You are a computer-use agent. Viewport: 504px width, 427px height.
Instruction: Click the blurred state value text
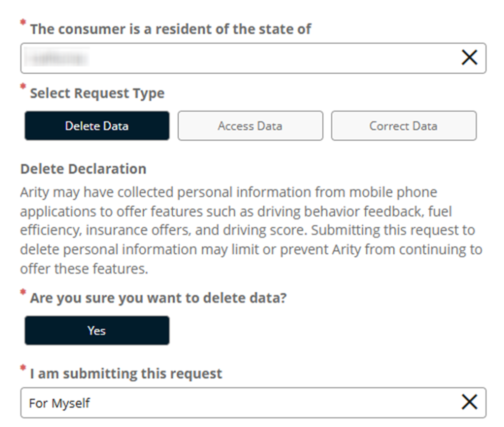click(x=58, y=59)
